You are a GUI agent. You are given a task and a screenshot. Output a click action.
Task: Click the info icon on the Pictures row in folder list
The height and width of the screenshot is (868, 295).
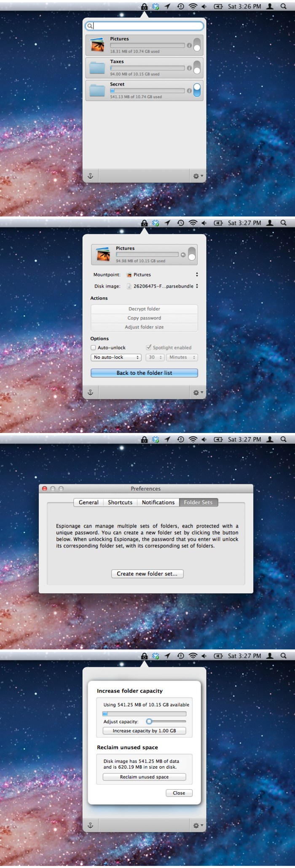tap(189, 45)
